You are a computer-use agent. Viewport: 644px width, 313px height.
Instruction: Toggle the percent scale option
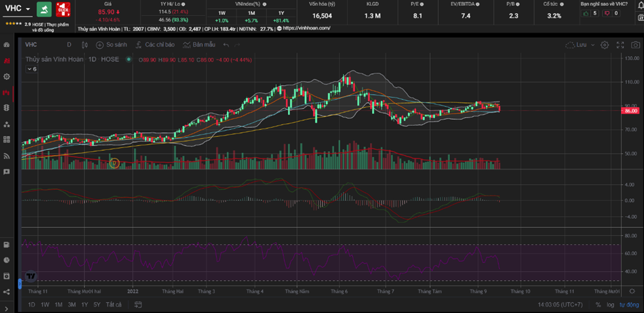pos(598,304)
